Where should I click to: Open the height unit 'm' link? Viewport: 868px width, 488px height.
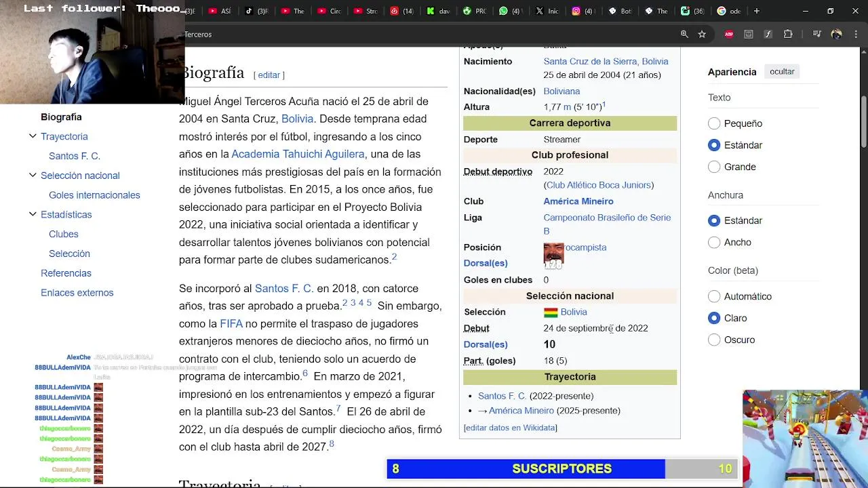click(x=567, y=107)
